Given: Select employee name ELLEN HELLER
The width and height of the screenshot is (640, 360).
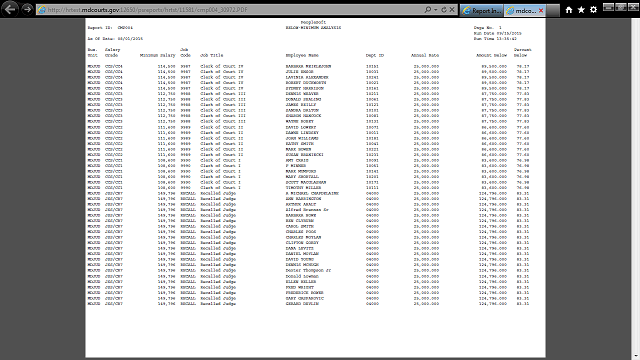Looking at the screenshot, I should (x=301, y=282).
